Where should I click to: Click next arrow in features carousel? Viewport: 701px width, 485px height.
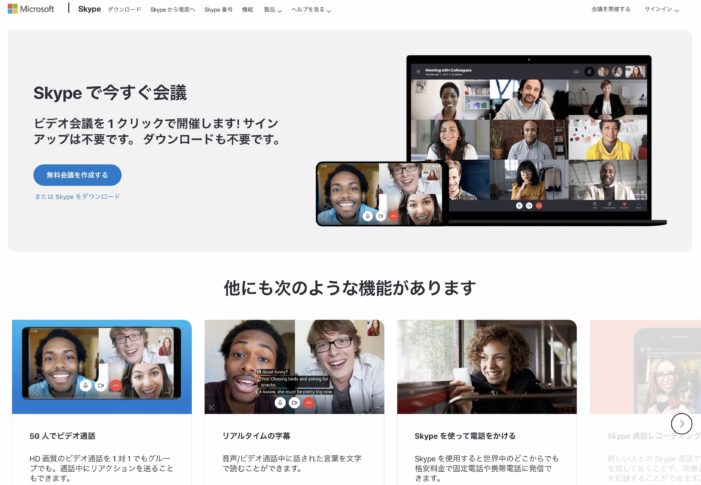point(681,423)
